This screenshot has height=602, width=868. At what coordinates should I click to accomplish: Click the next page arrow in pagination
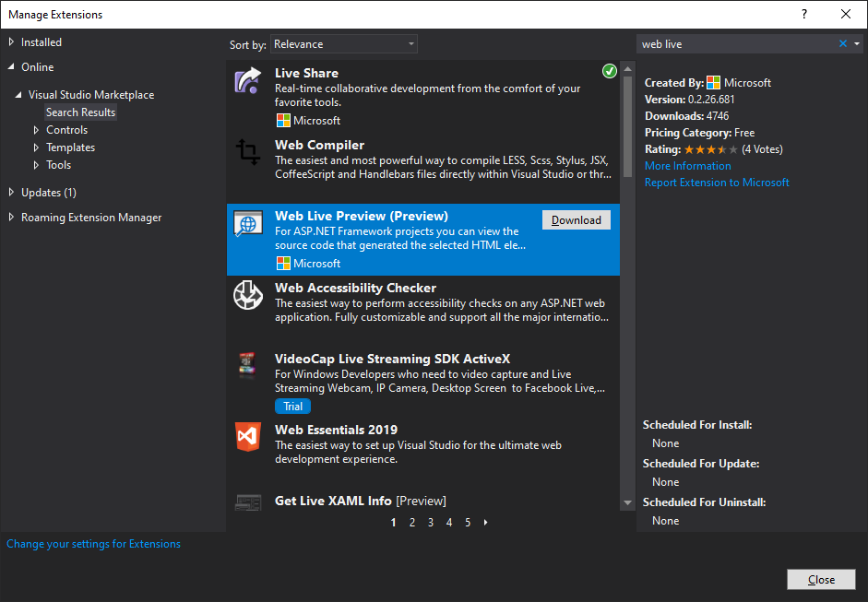pyautogui.click(x=486, y=523)
